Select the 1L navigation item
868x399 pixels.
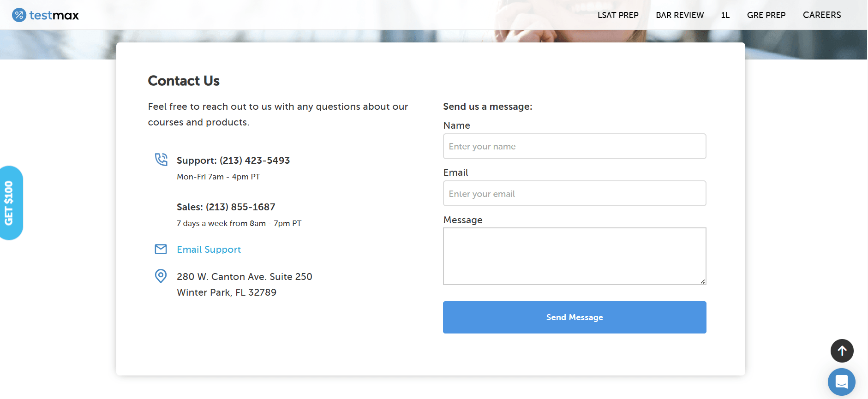click(725, 15)
